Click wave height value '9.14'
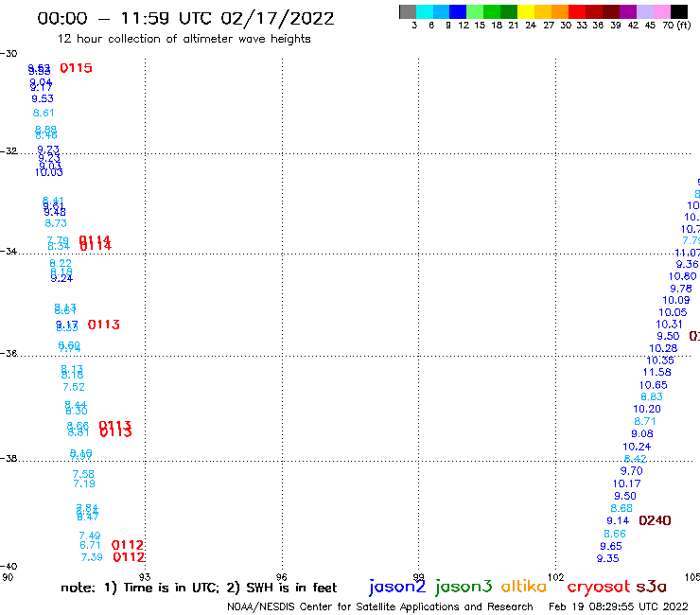 click(x=618, y=520)
